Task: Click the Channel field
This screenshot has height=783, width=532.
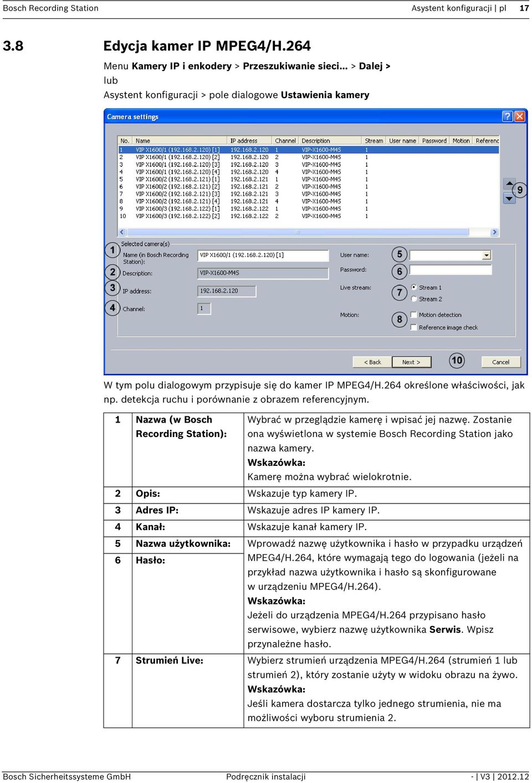Action: pyautogui.click(x=204, y=308)
